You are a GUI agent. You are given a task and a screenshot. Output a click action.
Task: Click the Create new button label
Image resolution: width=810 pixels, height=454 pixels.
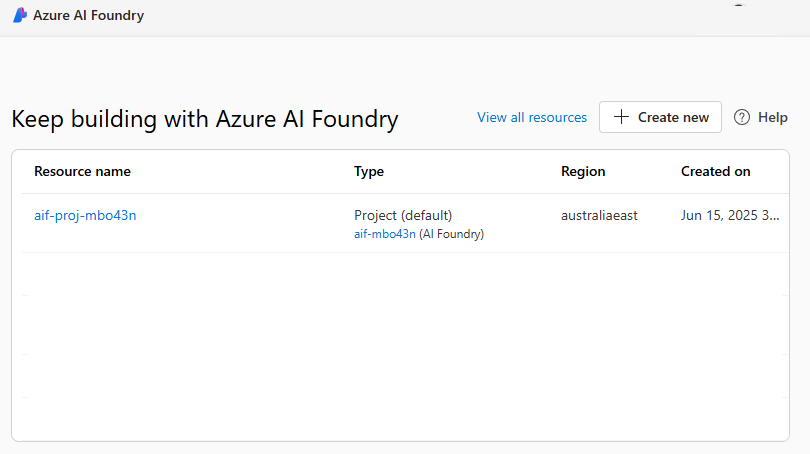(x=673, y=117)
